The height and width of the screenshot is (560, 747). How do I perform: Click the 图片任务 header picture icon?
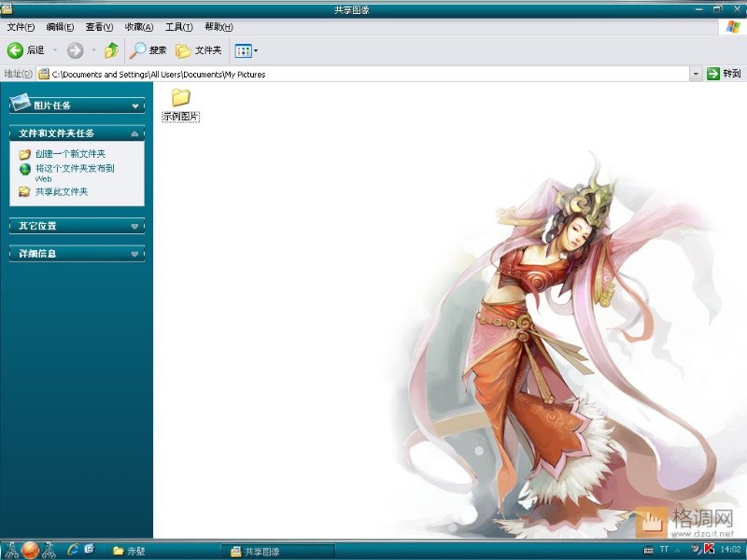[21, 102]
